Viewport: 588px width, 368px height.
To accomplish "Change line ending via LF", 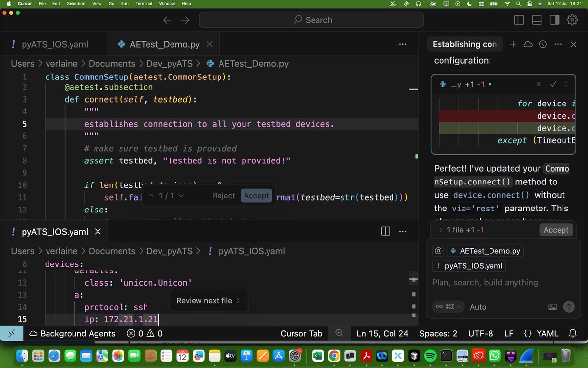I will point(509,333).
